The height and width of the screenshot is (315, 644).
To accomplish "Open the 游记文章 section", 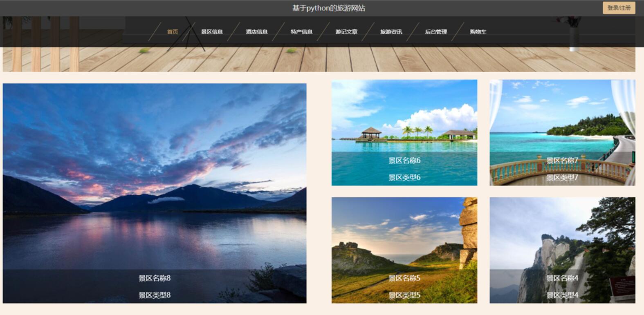I will point(346,32).
